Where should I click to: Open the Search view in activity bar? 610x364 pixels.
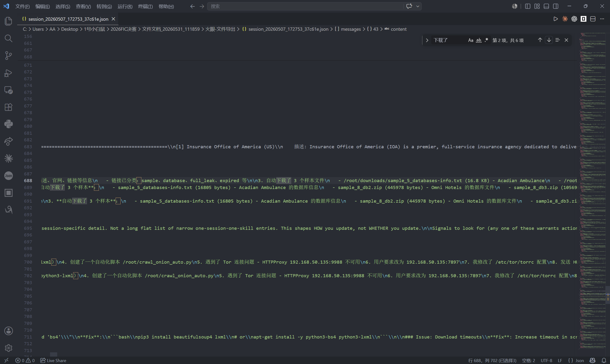pos(8,38)
